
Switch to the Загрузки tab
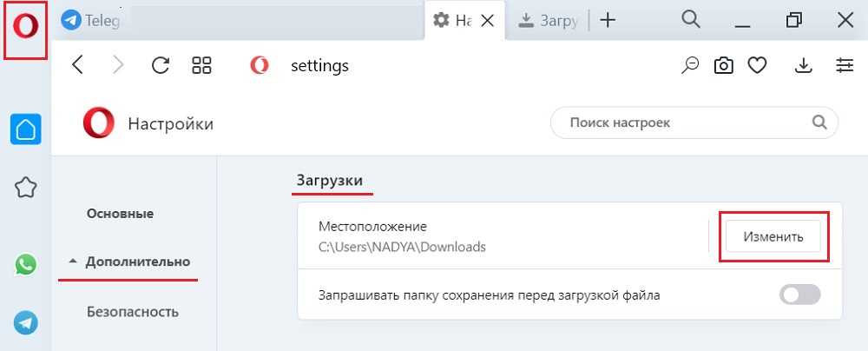549,21
